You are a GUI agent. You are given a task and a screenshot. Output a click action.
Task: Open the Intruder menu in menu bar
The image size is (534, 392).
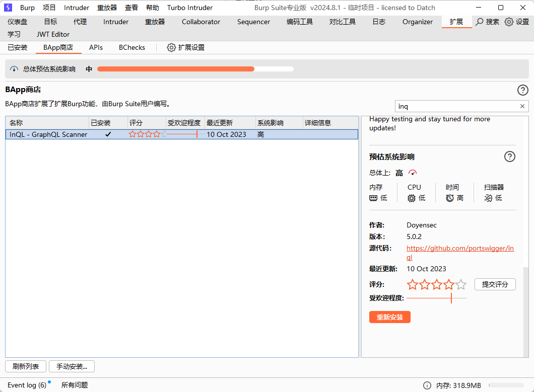[76, 8]
